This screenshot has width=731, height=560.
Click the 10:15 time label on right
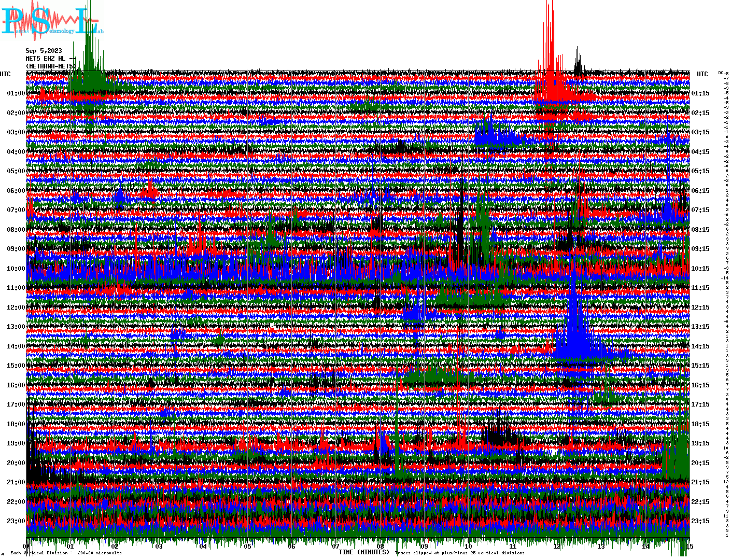700,269
